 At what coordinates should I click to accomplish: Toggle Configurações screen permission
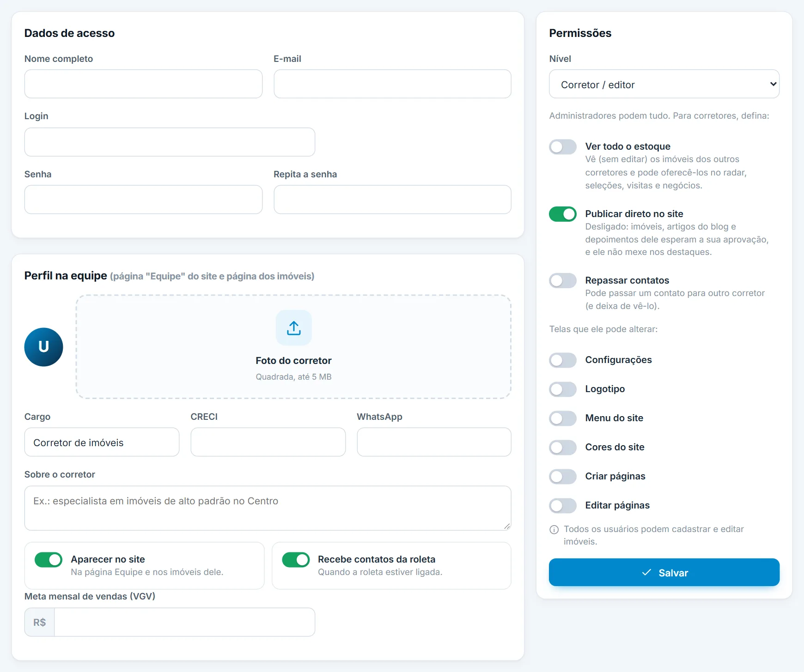tap(563, 360)
